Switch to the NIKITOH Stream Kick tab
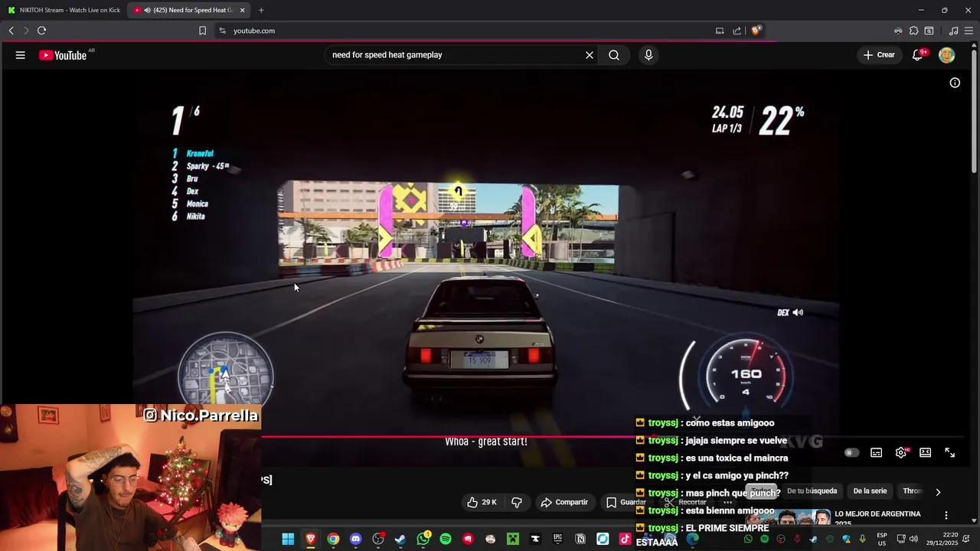This screenshot has height=551, width=980. [64, 10]
